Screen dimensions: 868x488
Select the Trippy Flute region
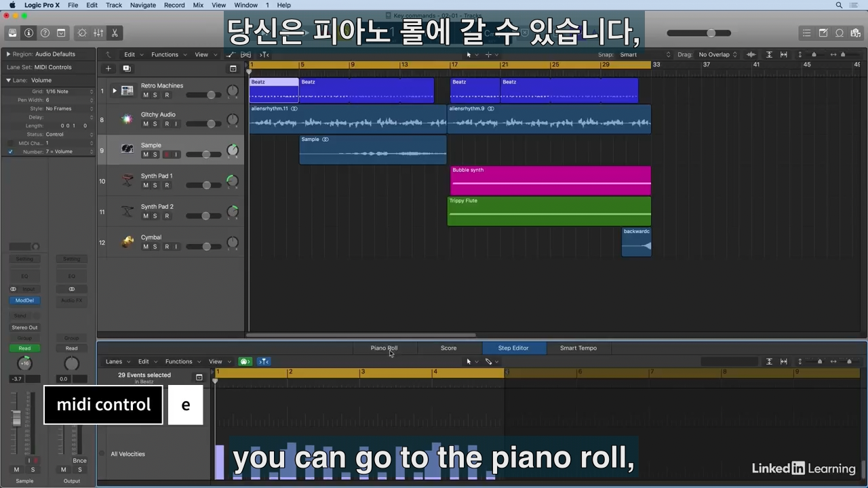549,211
